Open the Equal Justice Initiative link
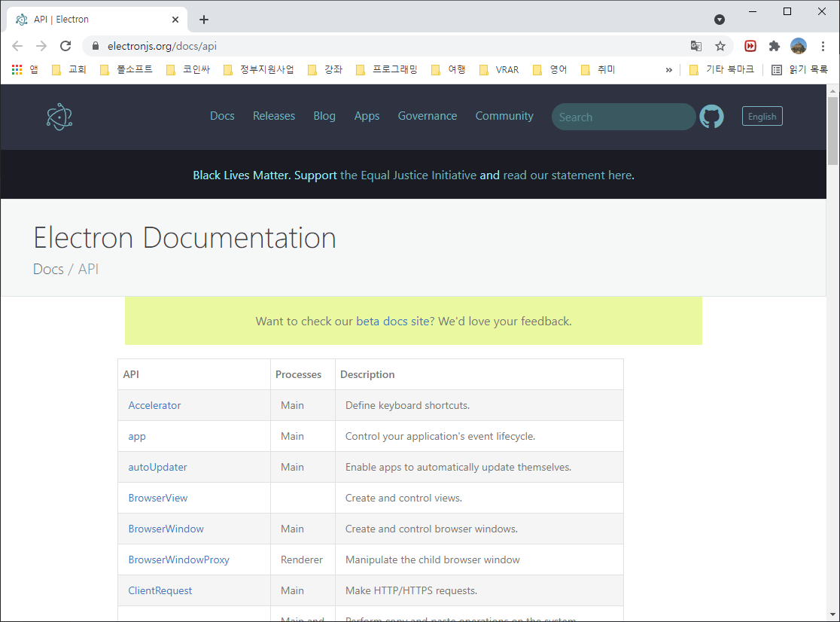Image resolution: width=840 pixels, height=622 pixels. (408, 175)
